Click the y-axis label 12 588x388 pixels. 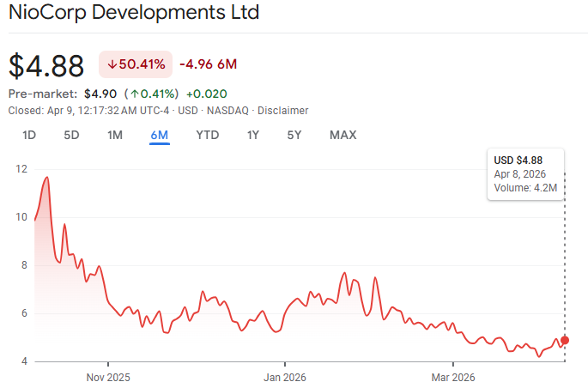(x=21, y=169)
